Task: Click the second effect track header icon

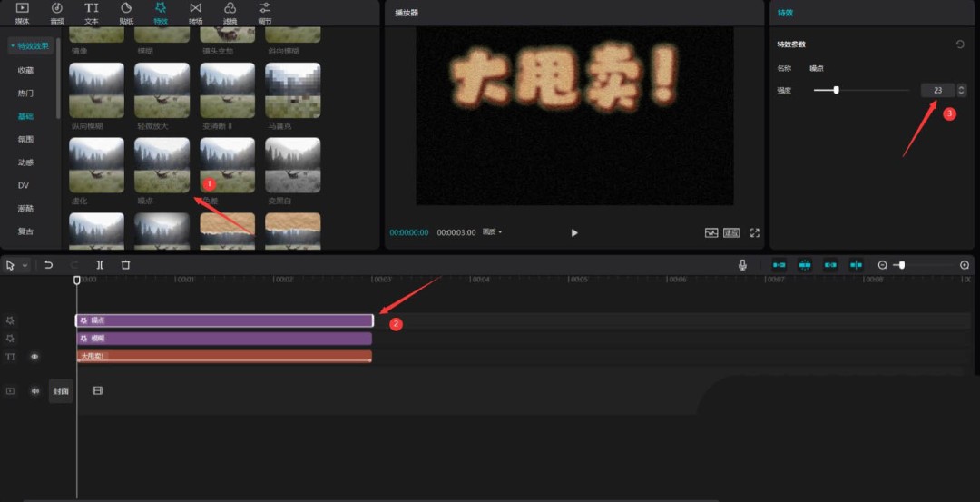Action: (x=10, y=339)
